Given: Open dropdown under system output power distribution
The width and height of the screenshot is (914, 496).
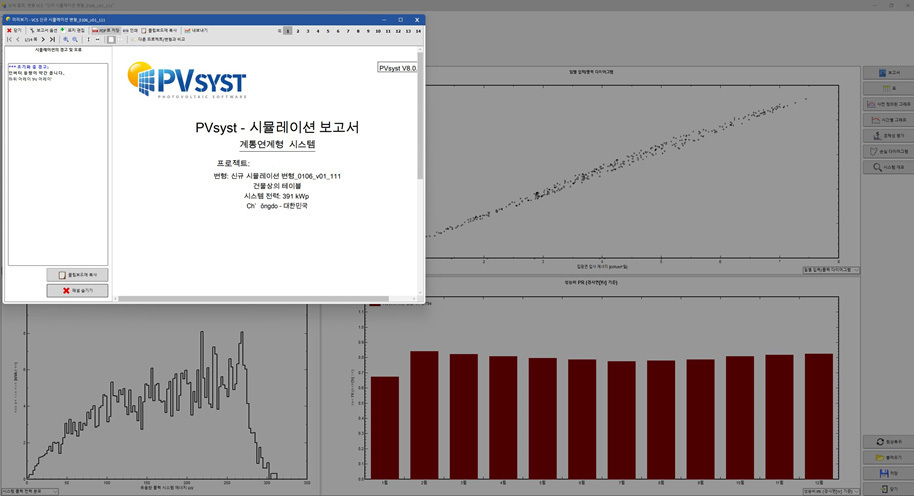Looking at the screenshot, I should [30, 491].
